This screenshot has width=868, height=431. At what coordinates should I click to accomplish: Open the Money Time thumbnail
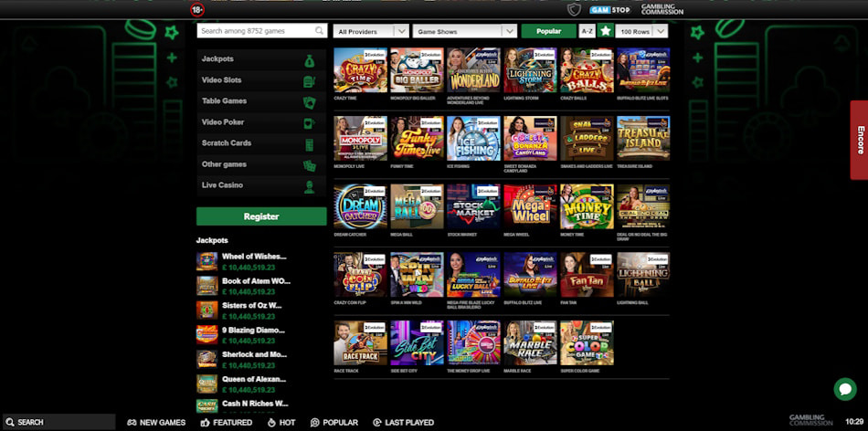click(587, 206)
